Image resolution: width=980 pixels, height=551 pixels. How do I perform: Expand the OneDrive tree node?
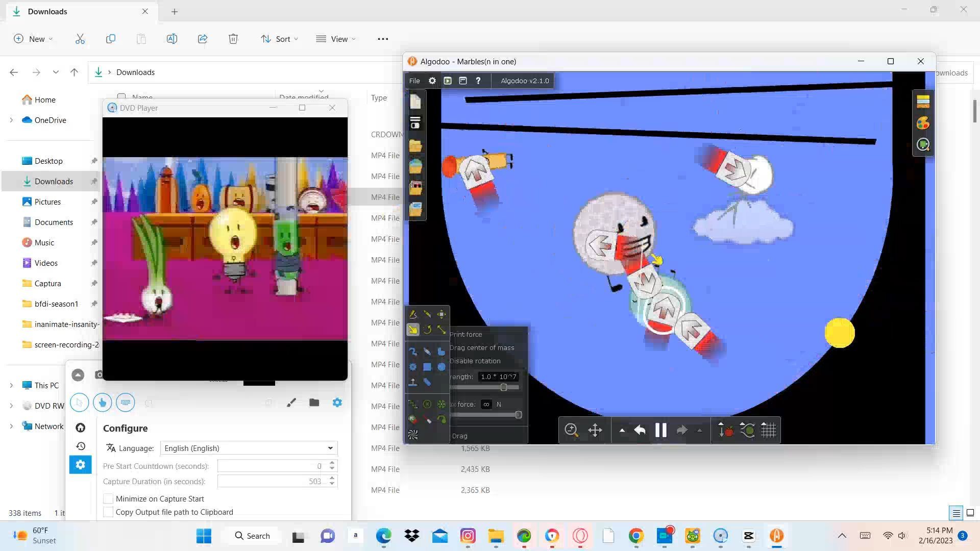tap(11, 120)
